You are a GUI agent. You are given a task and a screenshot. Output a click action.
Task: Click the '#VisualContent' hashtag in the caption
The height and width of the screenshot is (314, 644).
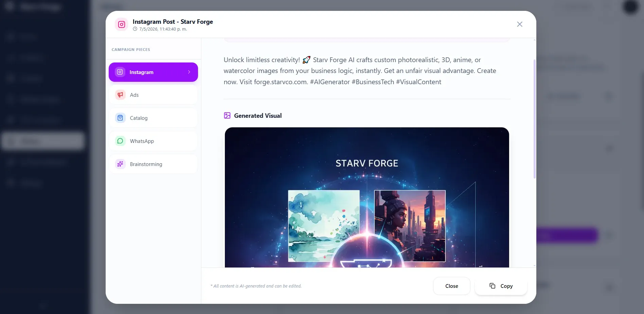(x=419, y=82)
